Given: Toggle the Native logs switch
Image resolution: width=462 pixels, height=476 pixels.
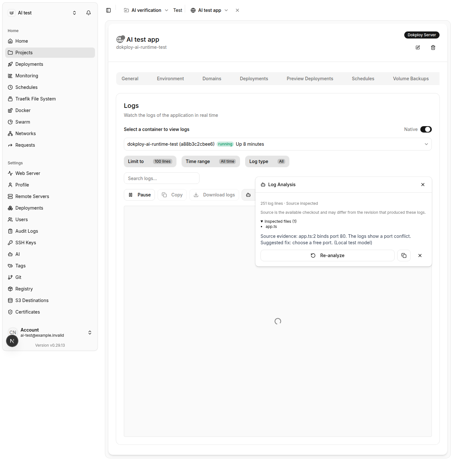Looking at the screenshot, I should (x=426, y=129).
